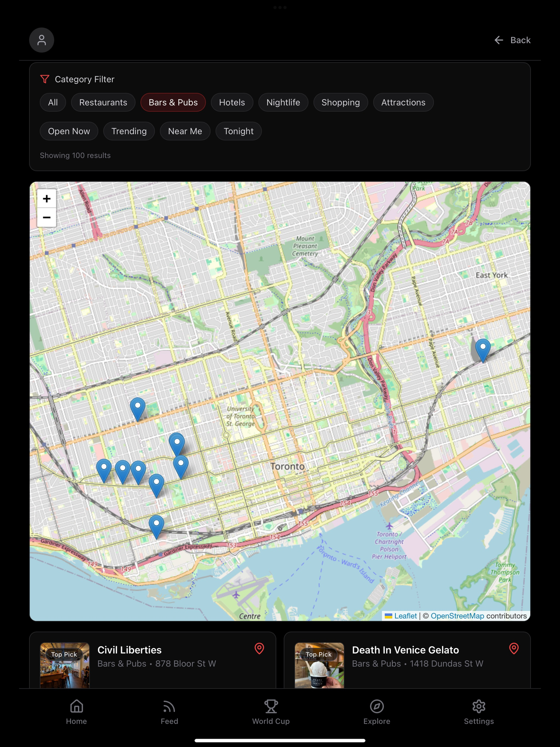Enable the Open Now filter
560x747 pixels.
pyautogui.click(x=69, y=131)
